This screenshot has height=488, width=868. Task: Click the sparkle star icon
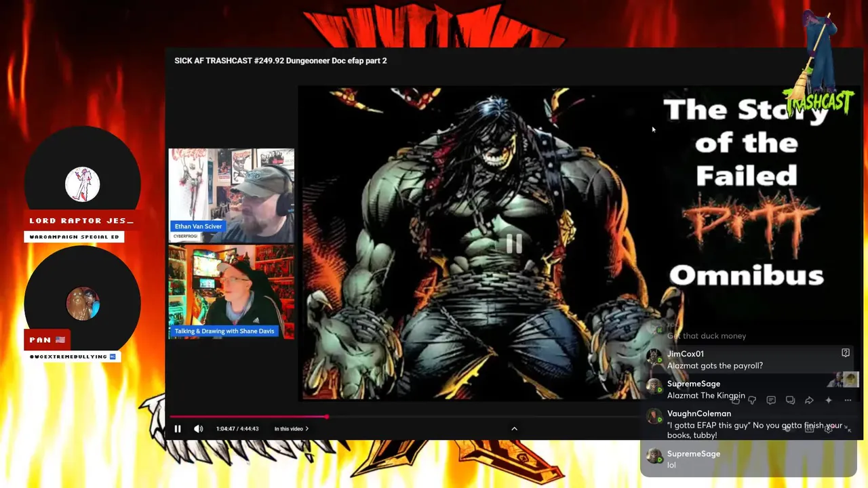(828, 401)
